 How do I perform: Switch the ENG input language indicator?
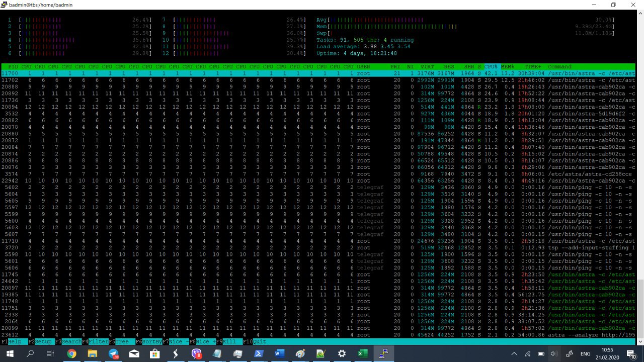585,353
